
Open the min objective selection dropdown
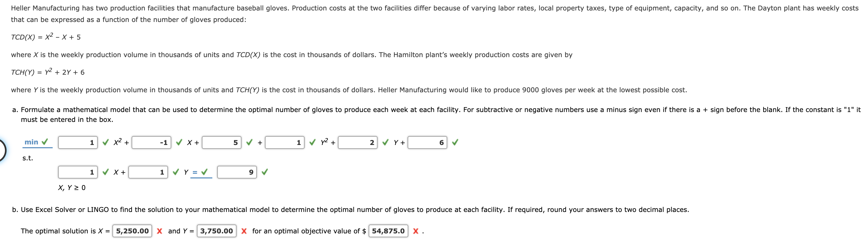pos(32,142)
